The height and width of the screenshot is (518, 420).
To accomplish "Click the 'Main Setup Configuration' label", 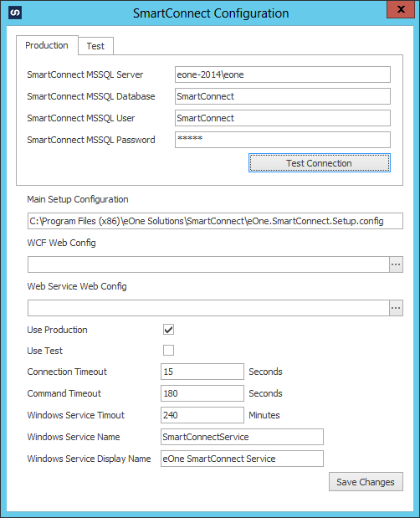I will point(78,199).
